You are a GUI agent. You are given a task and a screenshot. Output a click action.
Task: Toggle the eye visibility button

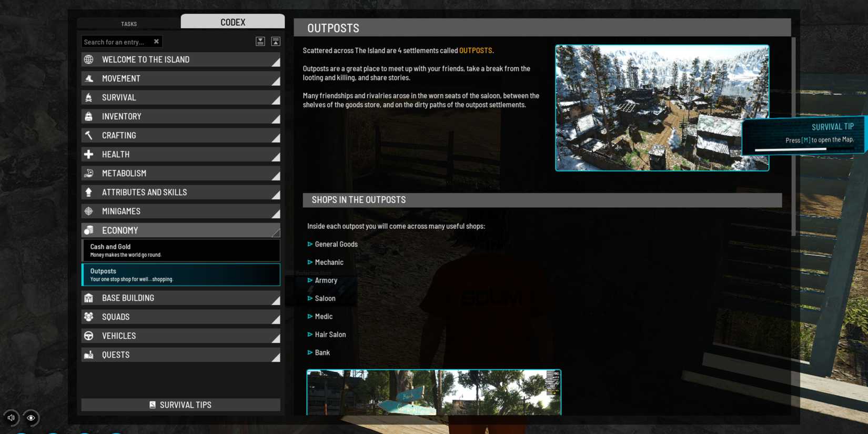31,418
